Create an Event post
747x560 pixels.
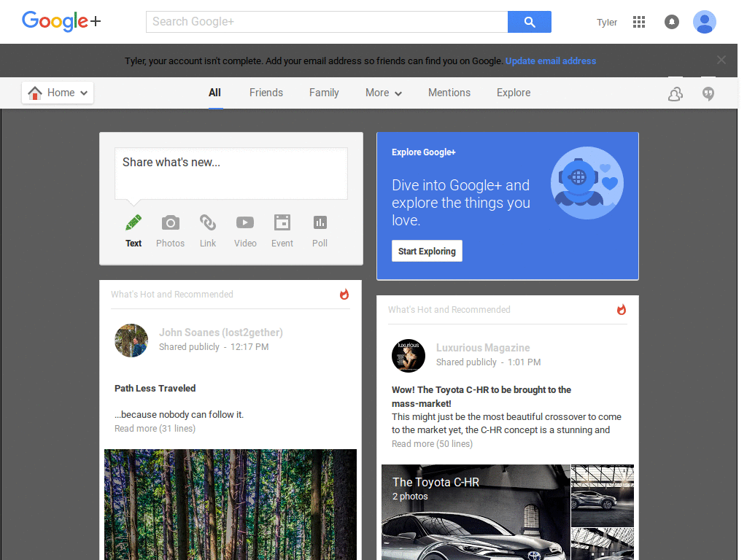(282, 222)
